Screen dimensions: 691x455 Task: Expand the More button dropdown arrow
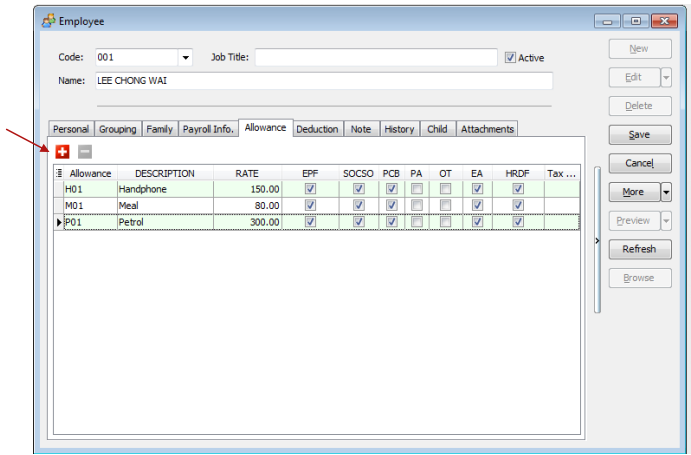pyautogui.click(x=666, y=192)
